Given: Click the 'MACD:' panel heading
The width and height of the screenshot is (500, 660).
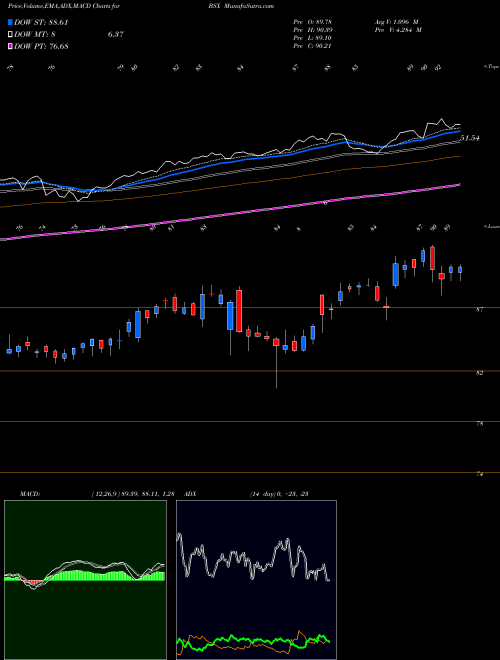Looking at the screenshot, I should click(30, 494).
